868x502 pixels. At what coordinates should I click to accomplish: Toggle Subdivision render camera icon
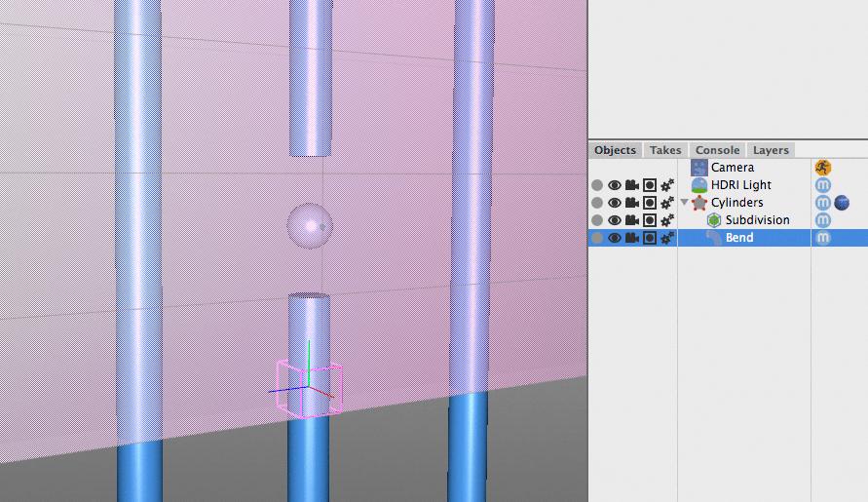pos(631,220)
